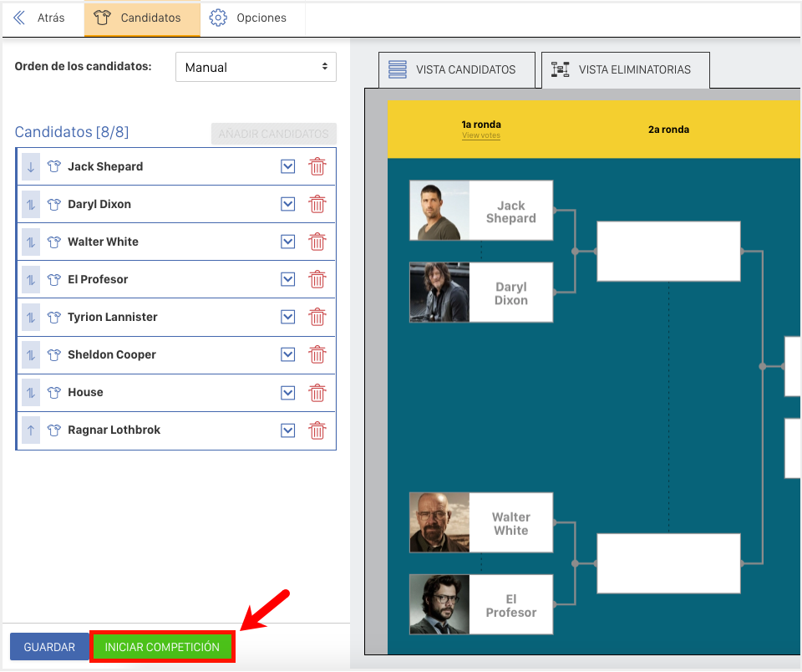This screenshot has width=802, height=672.
Task: Reorder Daryl Dixon using its arrows icon
Action: tap(31, 205)
